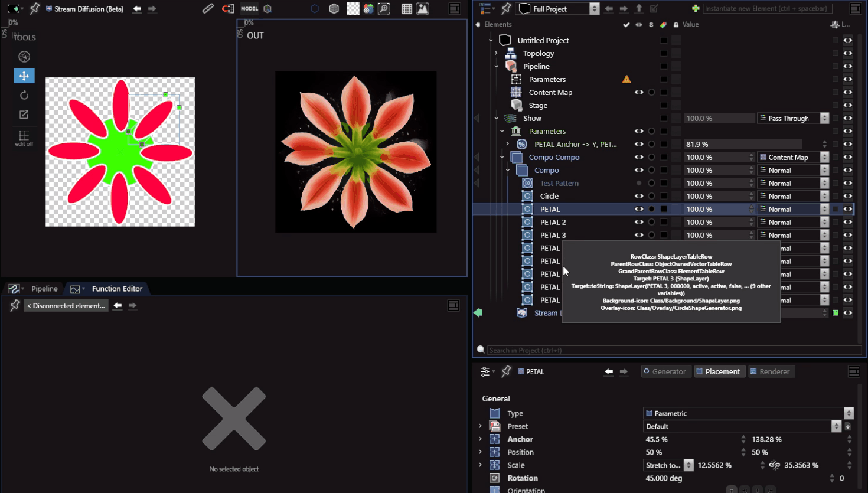Expand the Topology tree node
The width and height of the screenshot is (868, 493).
click(497, 53)
